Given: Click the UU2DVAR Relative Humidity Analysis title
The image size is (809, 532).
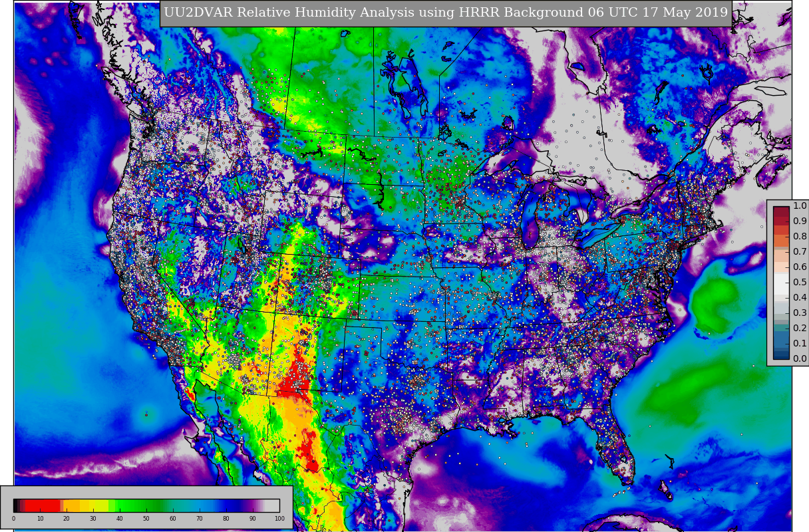Looking at the screenshot, I should [446, 13].
